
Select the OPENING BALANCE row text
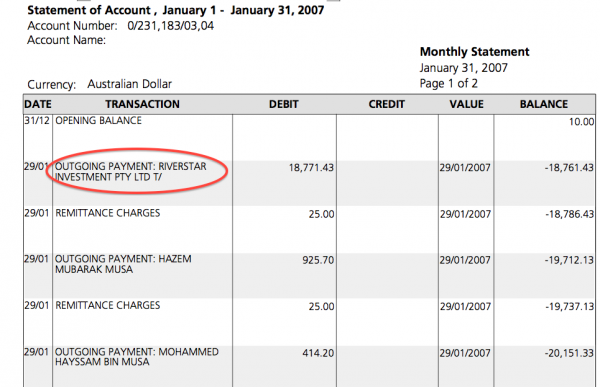tap(98, 121)
